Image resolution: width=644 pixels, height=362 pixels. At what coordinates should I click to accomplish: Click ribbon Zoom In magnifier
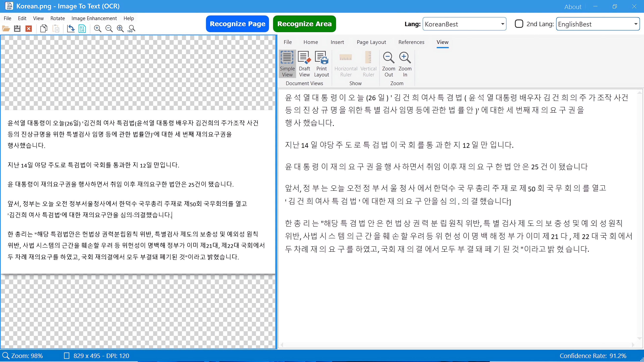405,64
